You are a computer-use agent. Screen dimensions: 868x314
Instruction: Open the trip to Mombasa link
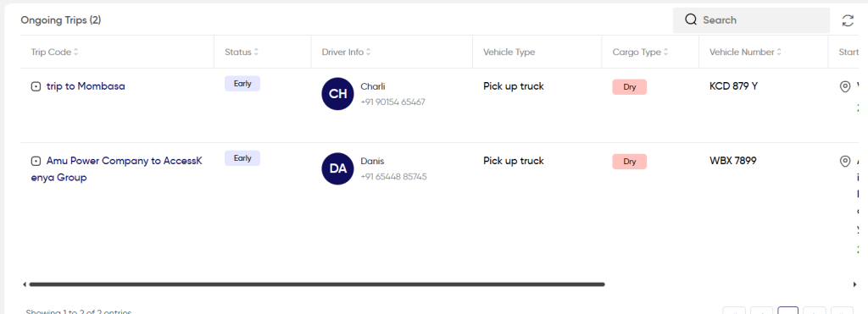pyautogui.click(x=86, y=86)
